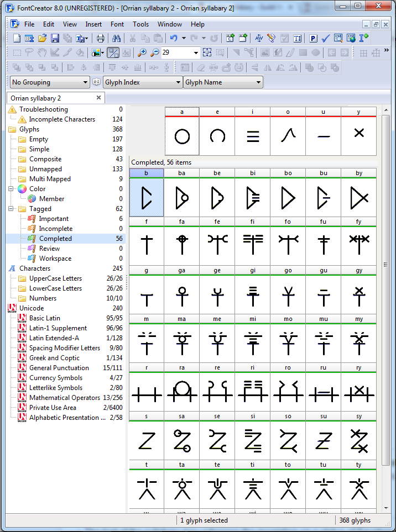The width and height of the screenshot is (396, 532).
Task: Select the glyph named mo
Action: (288, 339)
